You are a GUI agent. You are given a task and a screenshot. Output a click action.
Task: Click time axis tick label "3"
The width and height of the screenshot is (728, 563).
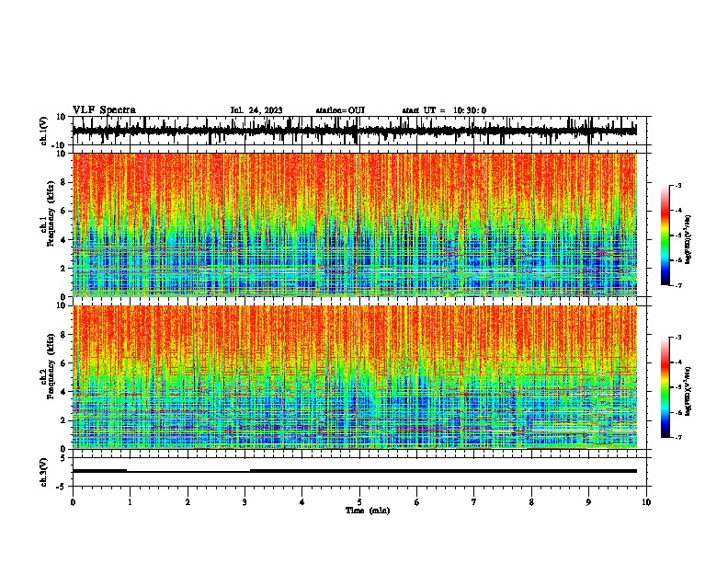(245, 502)
